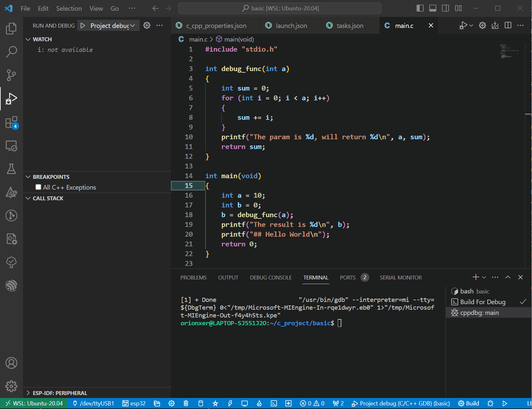Select /dev/ttyUSB1 port in status bar

pos(93,403)
